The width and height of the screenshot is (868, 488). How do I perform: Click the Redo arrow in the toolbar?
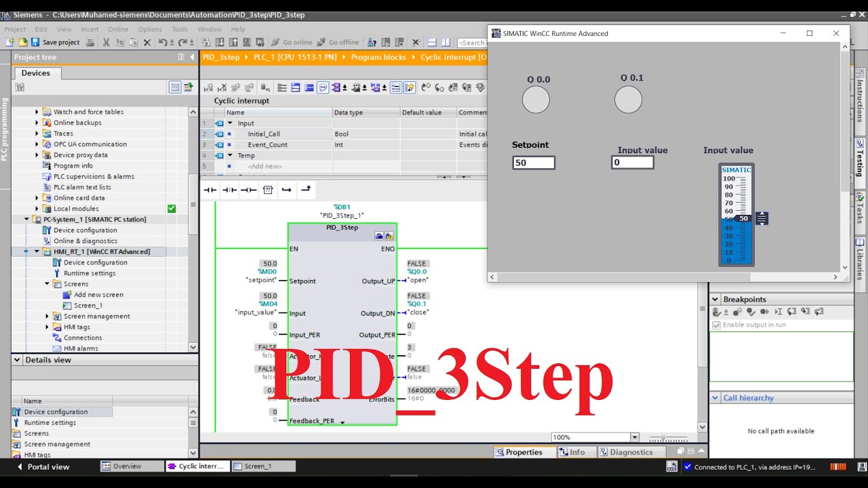(x=182, y=42)
